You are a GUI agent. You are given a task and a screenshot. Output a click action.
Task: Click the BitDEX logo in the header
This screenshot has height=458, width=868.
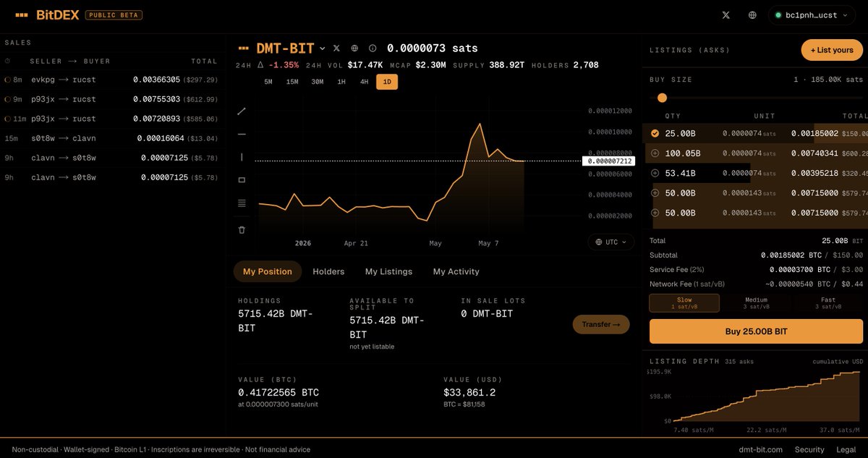46,14
